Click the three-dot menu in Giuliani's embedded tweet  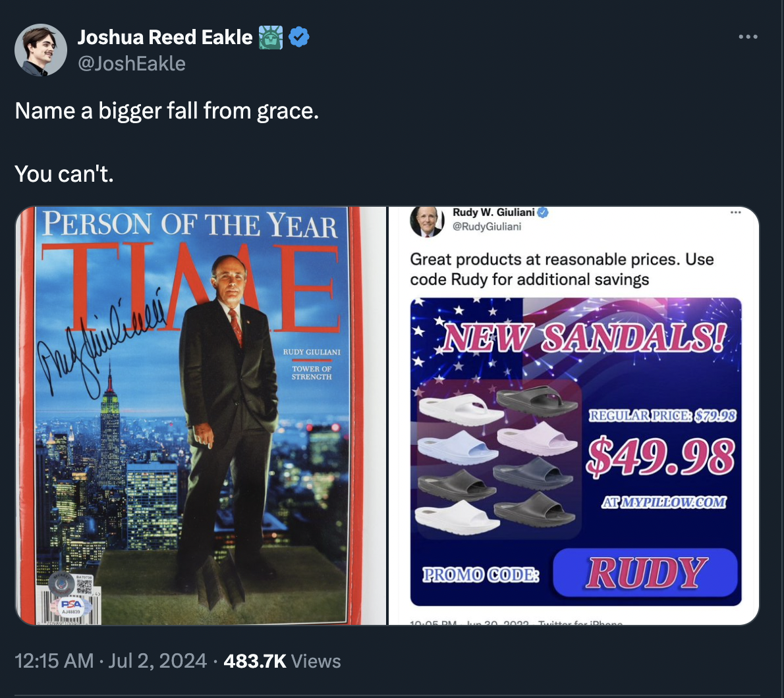point(735,213)
